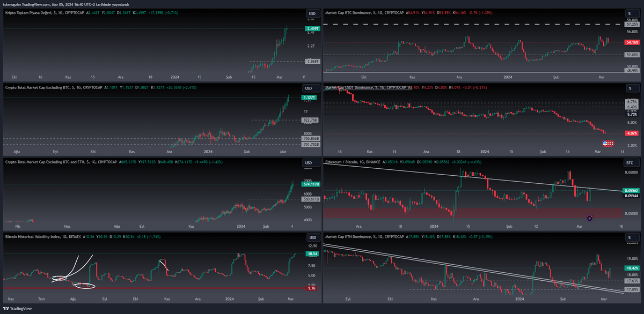Open the TradingView logo at the bottom left
The height and width of the screenshot is (314, 644).
coord(17,308)
